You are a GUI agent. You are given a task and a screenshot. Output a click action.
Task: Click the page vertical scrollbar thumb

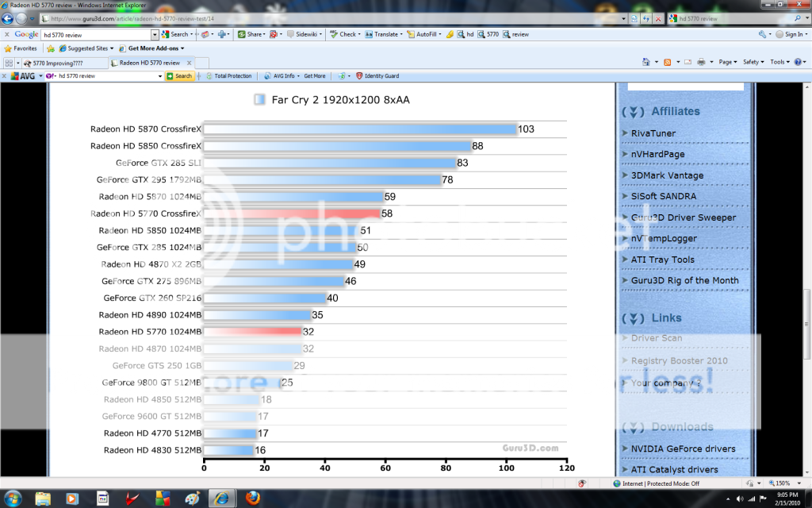click(806, 325)
